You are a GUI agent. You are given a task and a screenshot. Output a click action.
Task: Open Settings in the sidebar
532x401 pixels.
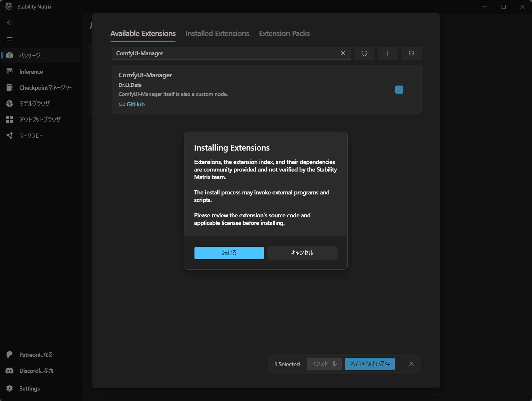tap(29, 389)
